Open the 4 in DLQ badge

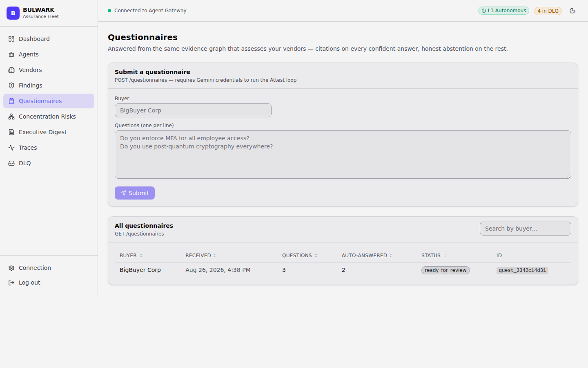click(x=548, y=11)
